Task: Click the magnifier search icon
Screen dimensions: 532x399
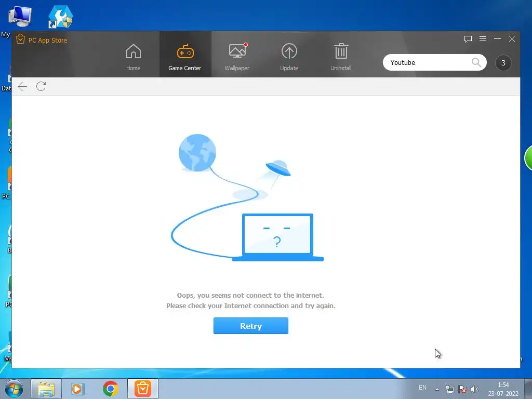Action: [x=476, y=62]
